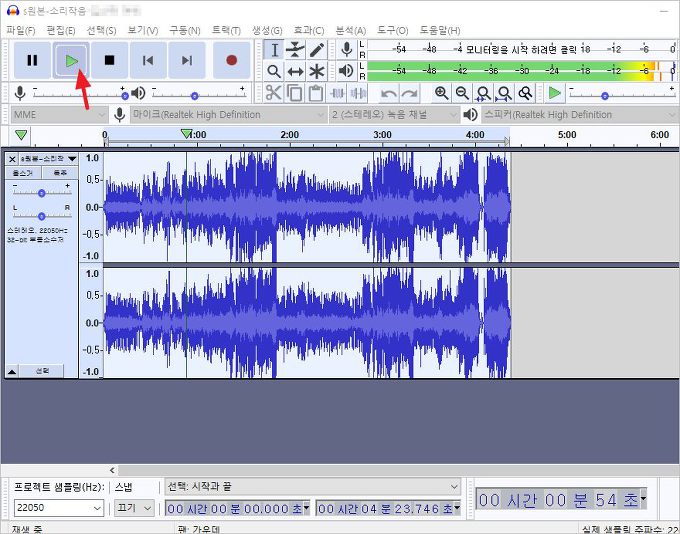The image size is (680, 534).
Task: Trim audio outside selection
Action: tap(337, 93)
